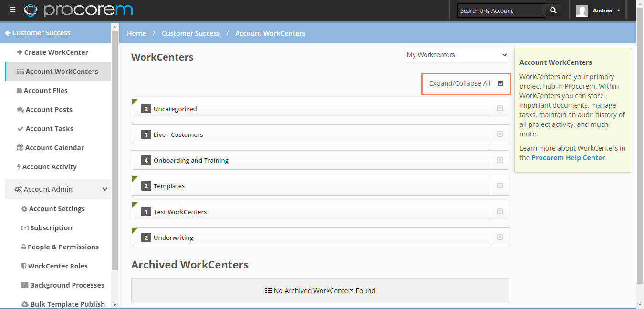Click the Account Posts chat icon
Image resolution: width=644 pixels, height=309 pixels.
(20, 110)
